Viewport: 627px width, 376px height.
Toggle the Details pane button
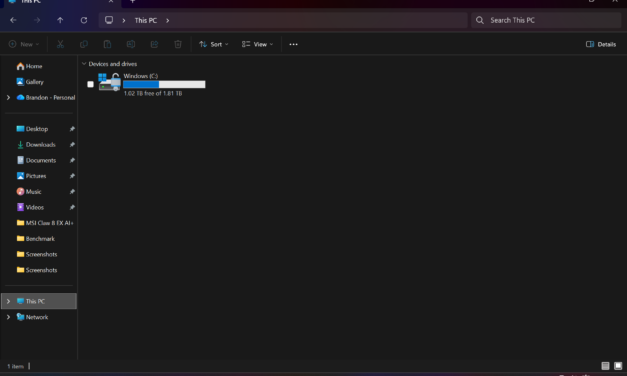click(x=601, y=44)
